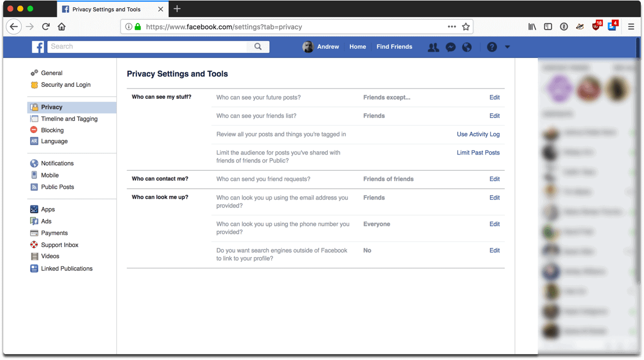Open the Firefox hamburger menu

point(631,27)
